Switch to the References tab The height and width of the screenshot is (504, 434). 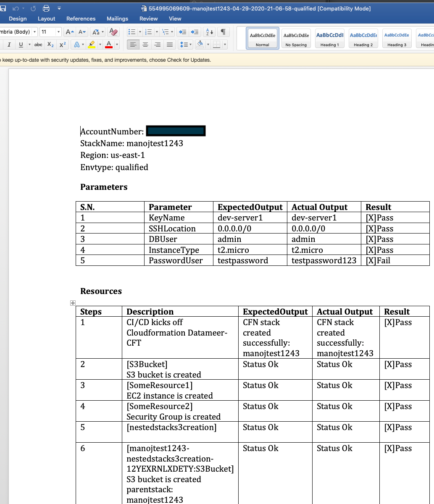click(x=81, y=18)
